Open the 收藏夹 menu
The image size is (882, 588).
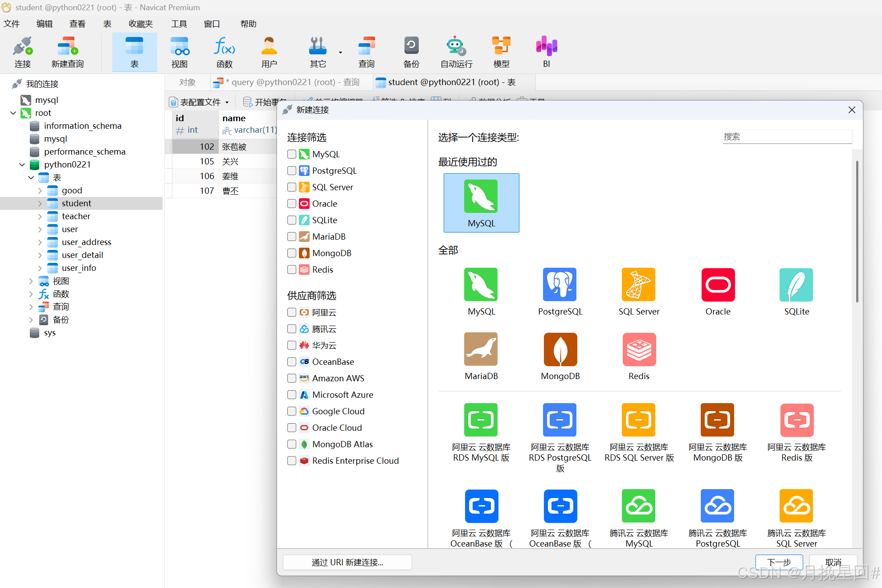pos(140,24)
